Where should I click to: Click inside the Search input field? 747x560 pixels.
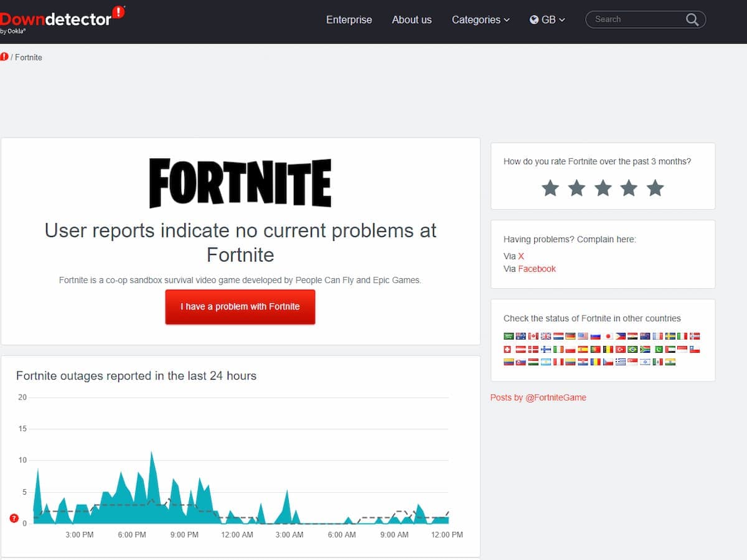coord(635,19)
